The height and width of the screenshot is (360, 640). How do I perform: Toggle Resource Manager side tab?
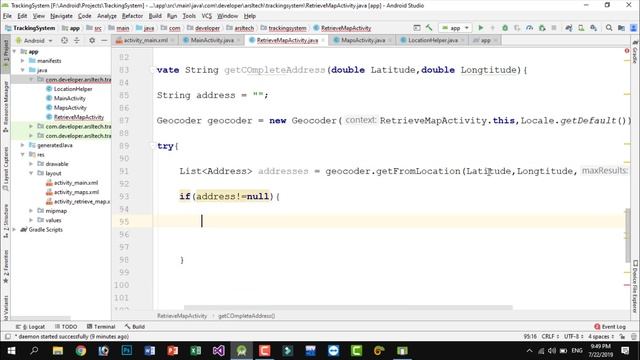6,106
